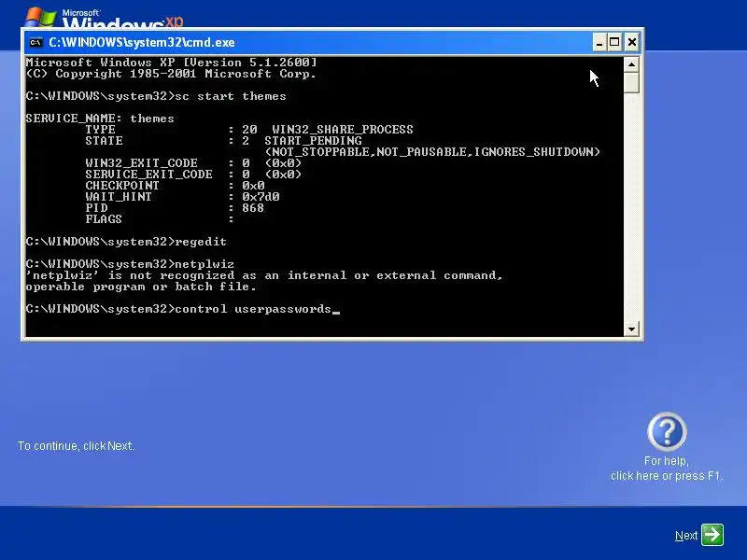Screen dimensions: 747x560
Task: Click the Next label in setup wizard
Action: (686, 536)
